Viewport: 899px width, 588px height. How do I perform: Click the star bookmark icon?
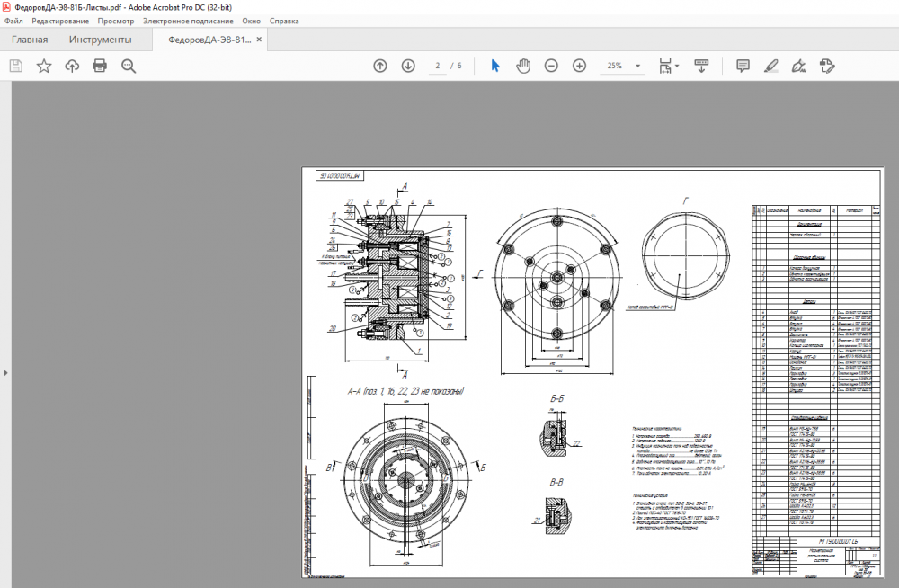[43, 66]
